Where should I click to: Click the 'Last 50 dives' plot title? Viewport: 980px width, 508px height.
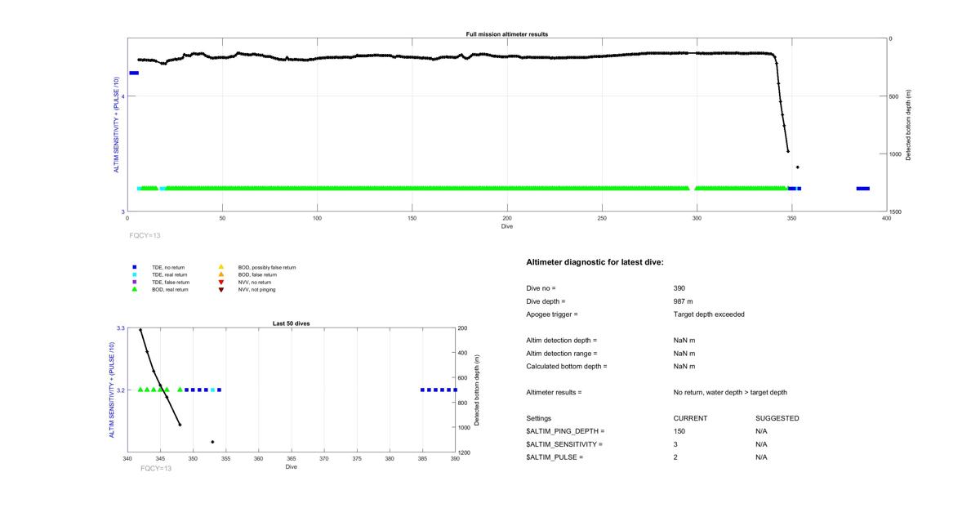292,323
